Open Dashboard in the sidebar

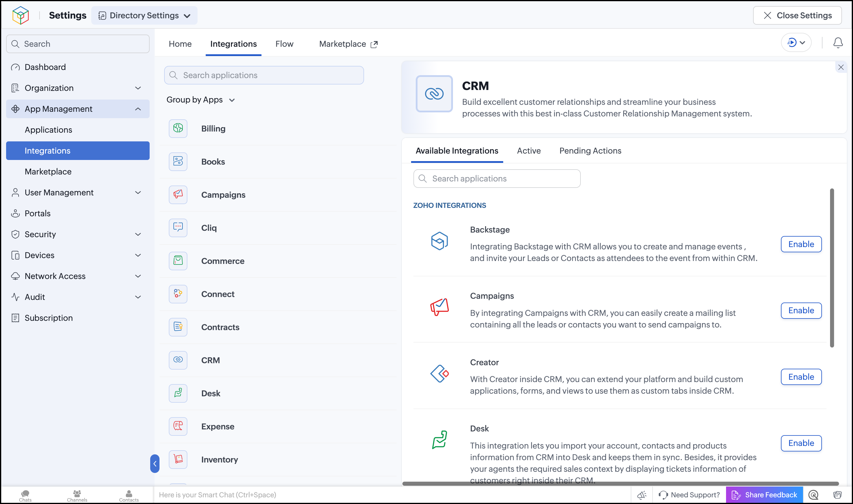coord(78,67)
